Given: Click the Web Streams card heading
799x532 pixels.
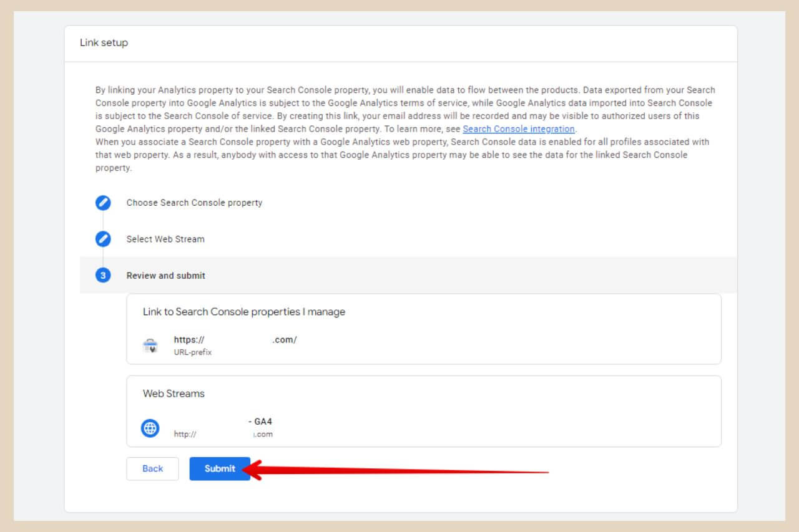Looking at the screenshot, I should [x=174, y=394].
